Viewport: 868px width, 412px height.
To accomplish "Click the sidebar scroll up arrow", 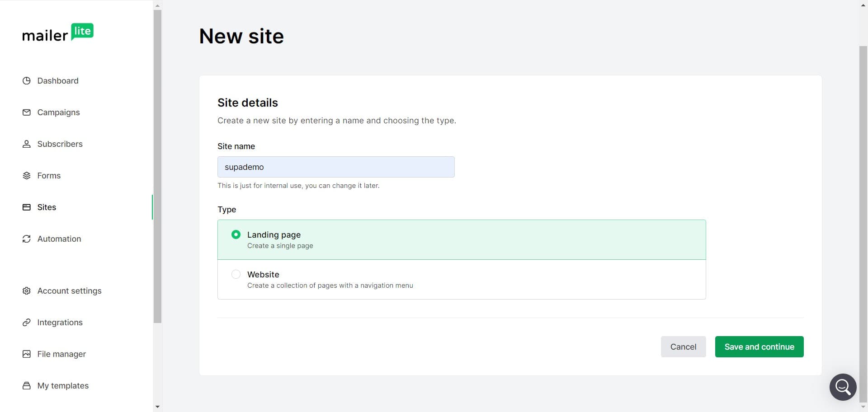I will (157, 6).
